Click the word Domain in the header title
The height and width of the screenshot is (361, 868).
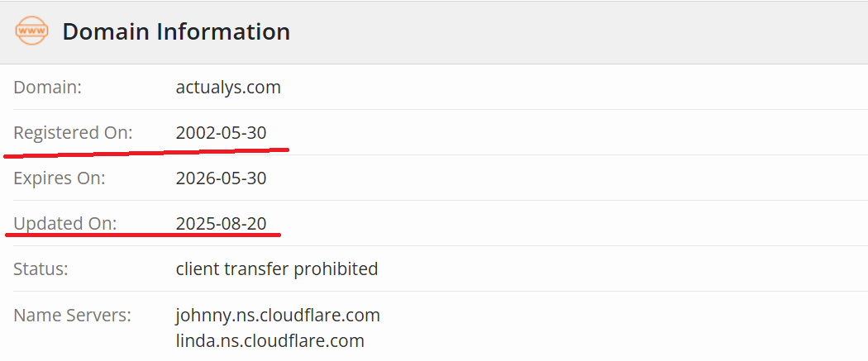103,31
